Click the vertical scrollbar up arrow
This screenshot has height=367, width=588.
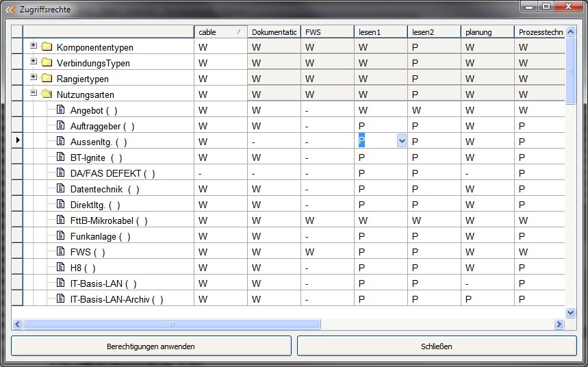570,31
